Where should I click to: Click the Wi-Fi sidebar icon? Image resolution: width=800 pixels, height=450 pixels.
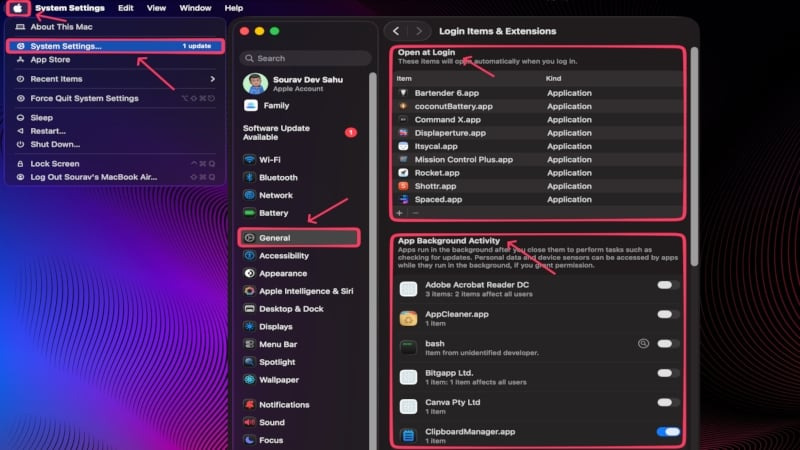tap(249, 160)
